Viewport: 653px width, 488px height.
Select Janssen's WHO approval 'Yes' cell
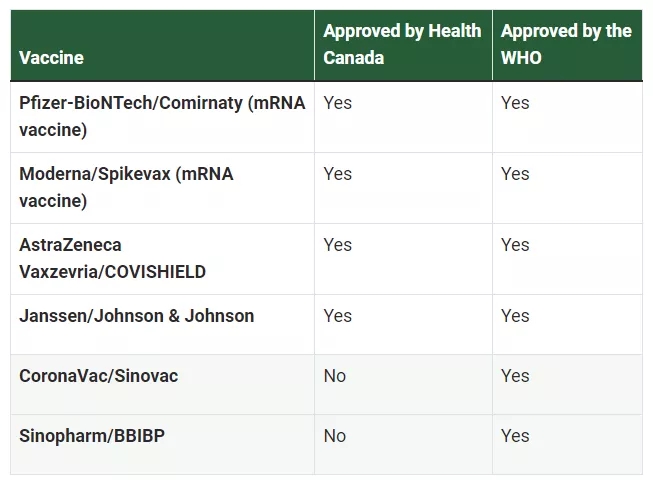[x=515, y=316]
